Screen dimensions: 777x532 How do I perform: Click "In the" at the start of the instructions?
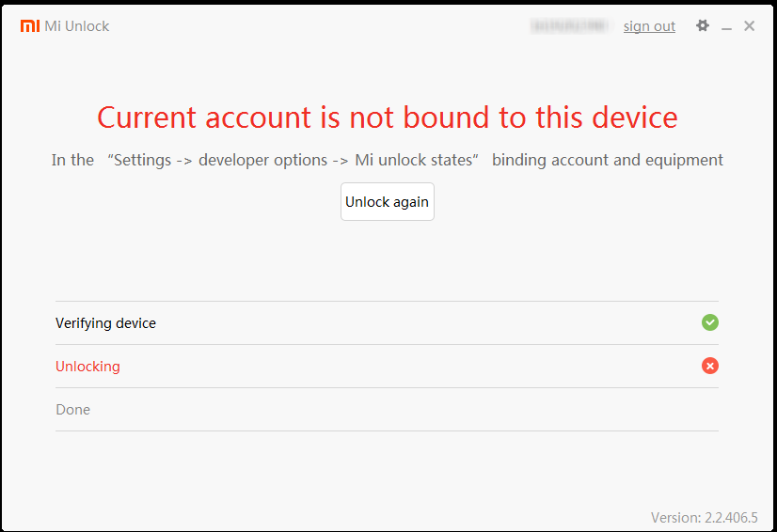coord(72,160)
